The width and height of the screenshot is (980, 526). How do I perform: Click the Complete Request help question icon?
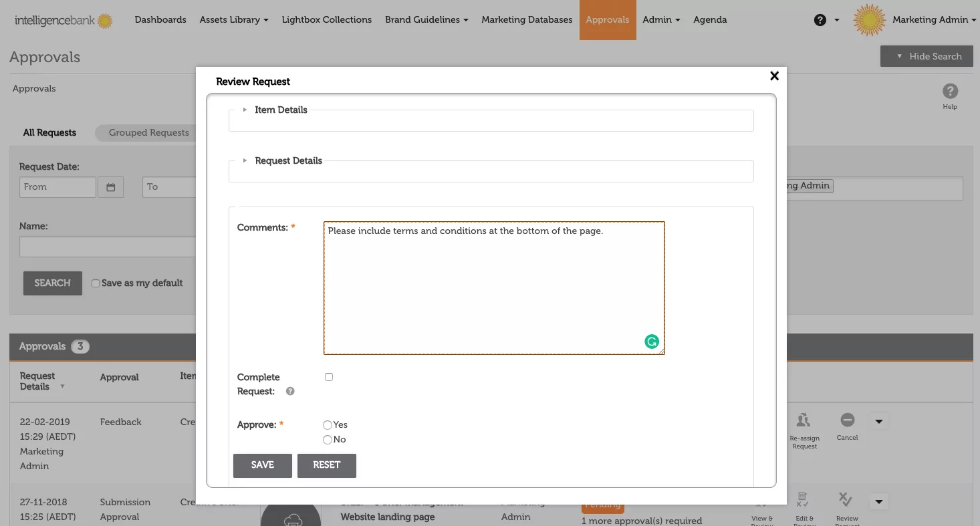tap(290, 392)
